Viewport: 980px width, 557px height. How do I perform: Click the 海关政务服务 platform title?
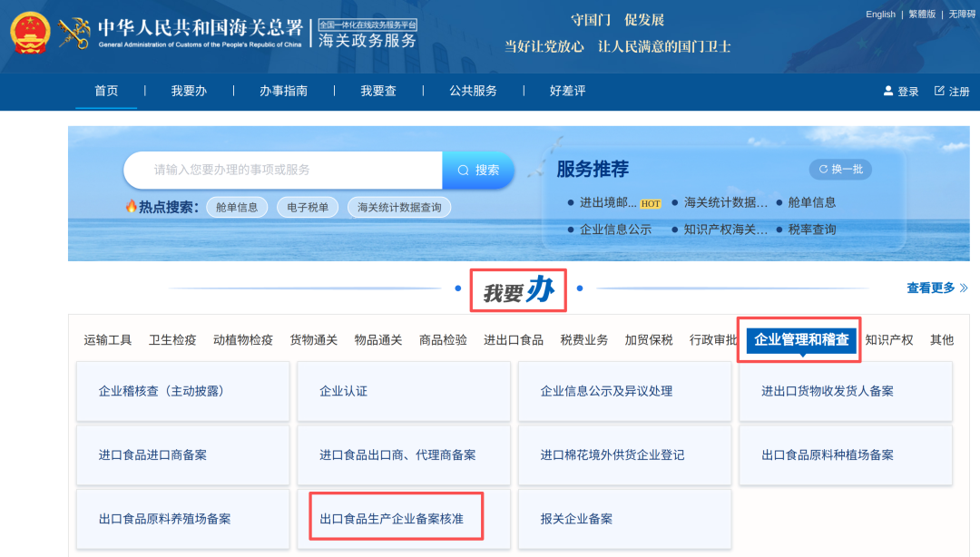(367, 41)
